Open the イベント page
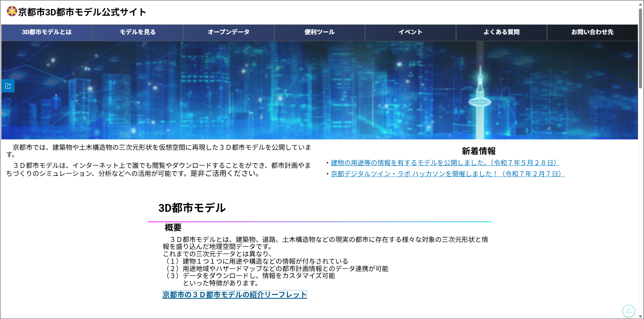The width and height of the screenshot is (644, 319). [410, 32]
